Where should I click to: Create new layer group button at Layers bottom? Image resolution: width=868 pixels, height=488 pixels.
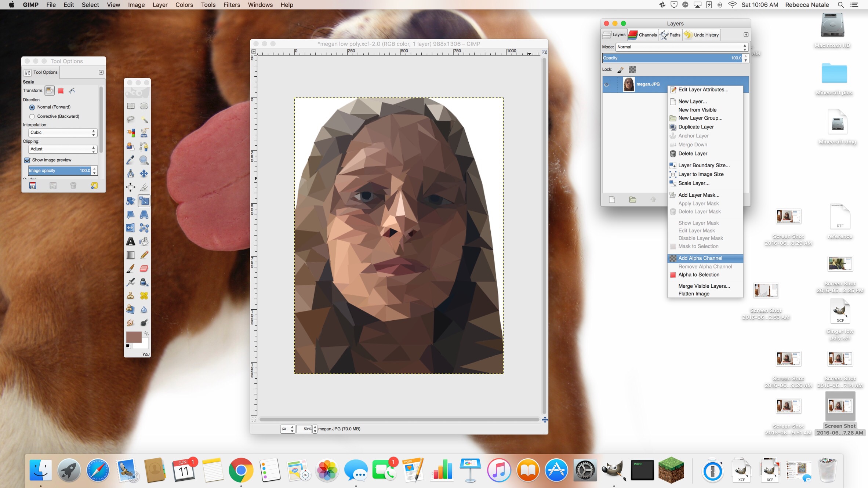click(x=632, y=200)
